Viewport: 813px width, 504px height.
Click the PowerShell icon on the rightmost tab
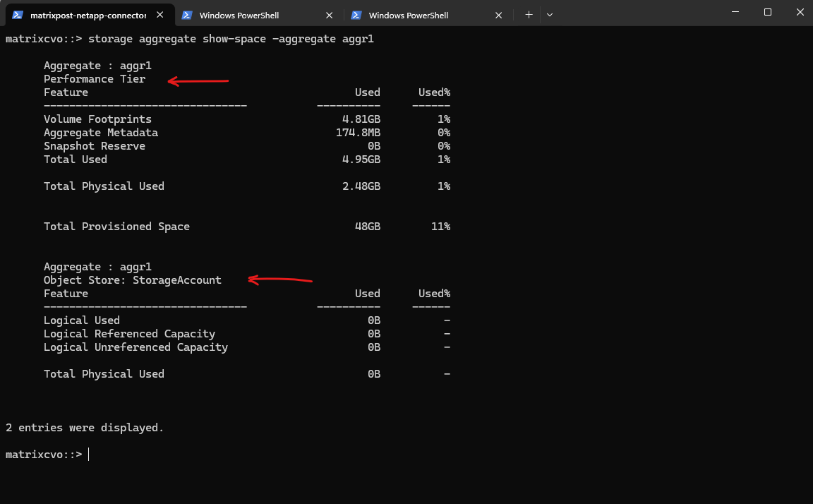[356, 15]
